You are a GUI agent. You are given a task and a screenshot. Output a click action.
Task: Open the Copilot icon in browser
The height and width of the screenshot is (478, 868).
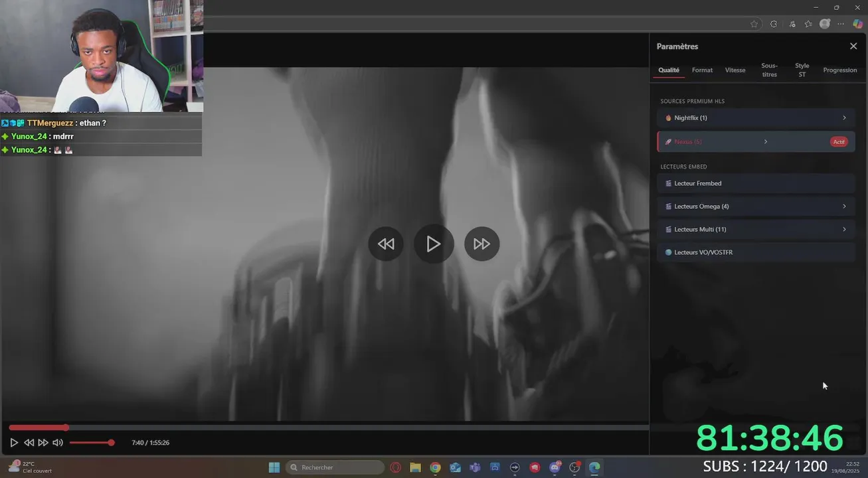[858, 24]
